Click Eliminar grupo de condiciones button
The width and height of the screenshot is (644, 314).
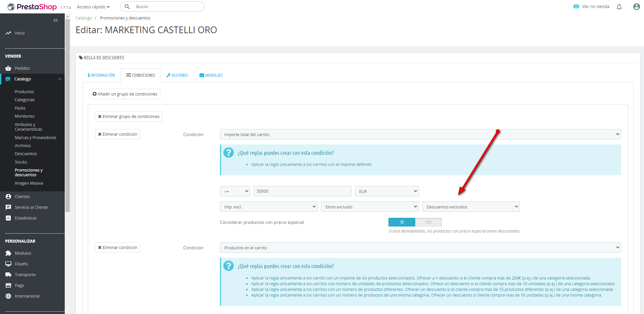tap(128, 117)
